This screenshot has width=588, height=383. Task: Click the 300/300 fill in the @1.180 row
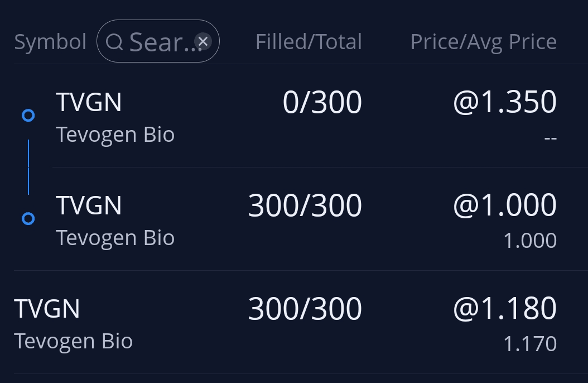point(305,309)
